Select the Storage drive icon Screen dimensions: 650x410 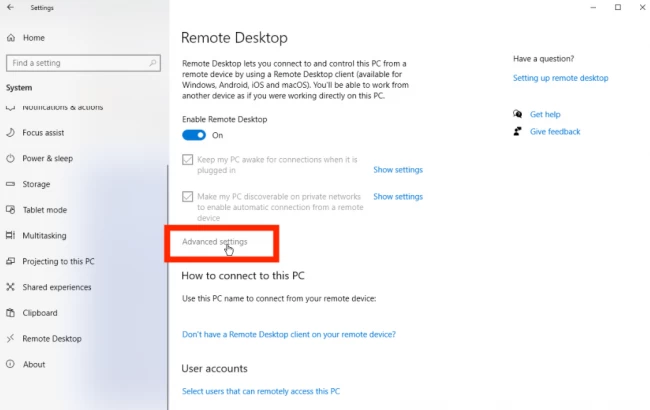pos(10,184)
